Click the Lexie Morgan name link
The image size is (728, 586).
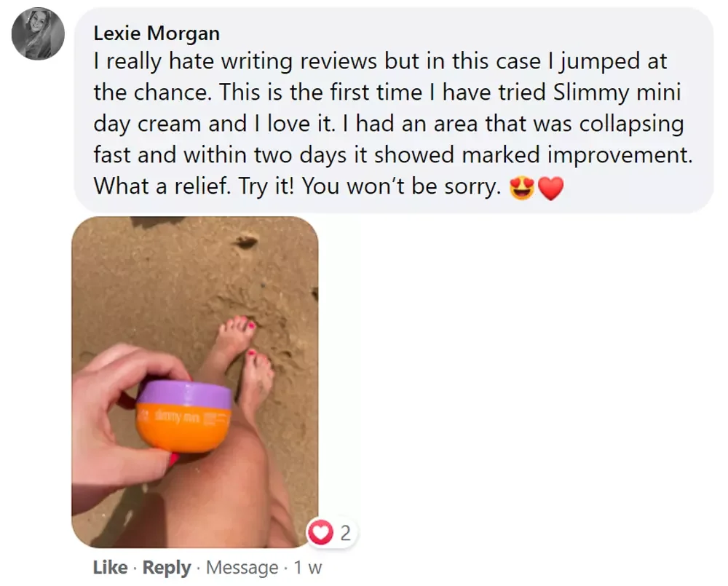(x=157, y=33)
